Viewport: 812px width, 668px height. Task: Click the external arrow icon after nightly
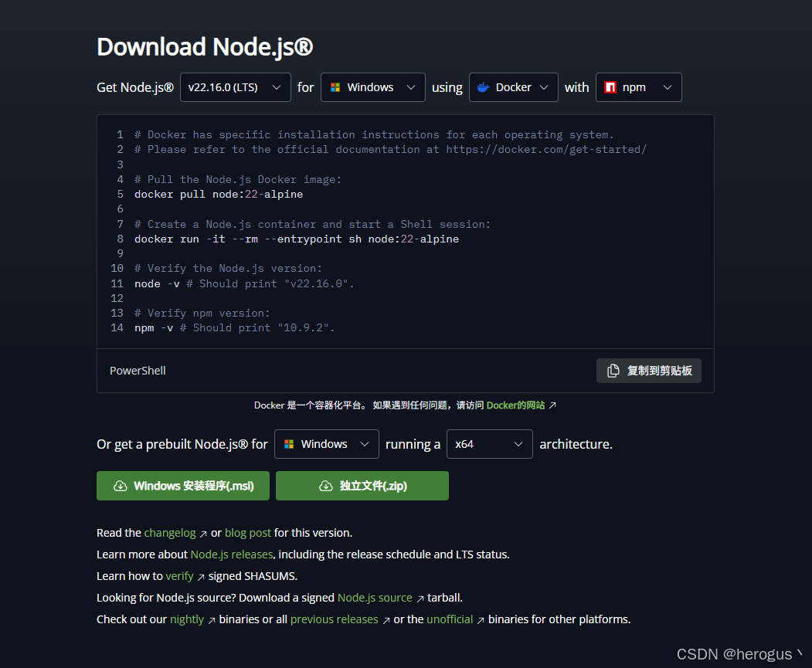pyautogui.click(x=211, y=620)
